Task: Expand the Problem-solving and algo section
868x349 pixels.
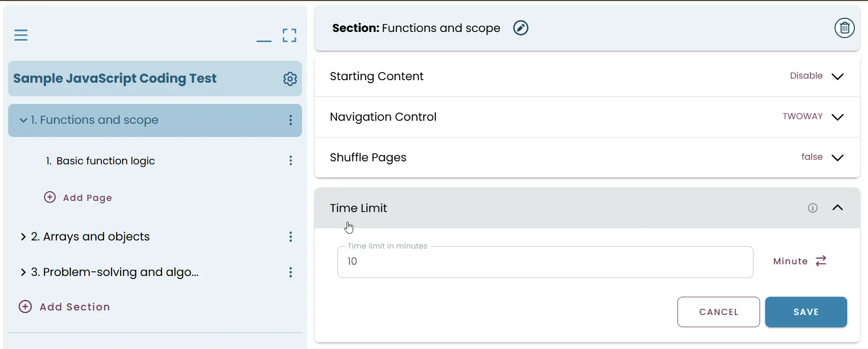Action: 23,272
